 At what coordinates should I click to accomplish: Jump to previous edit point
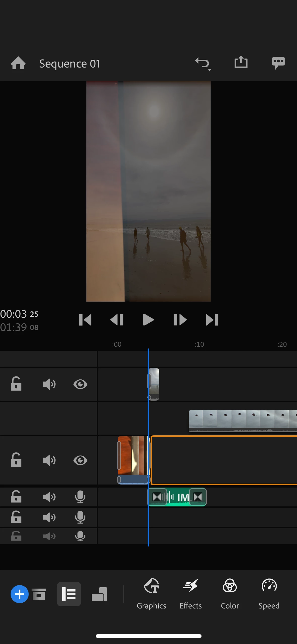(85, 320)
